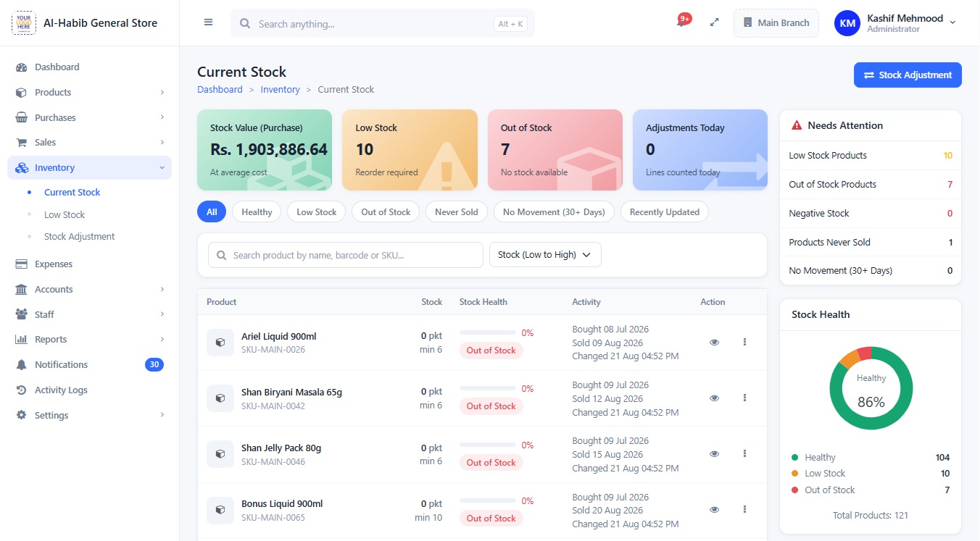Image resolution: width=980 pixels, height=541 pixels.
Task: Select the Never Sold filter chip
Action: (x=457, y=212)
